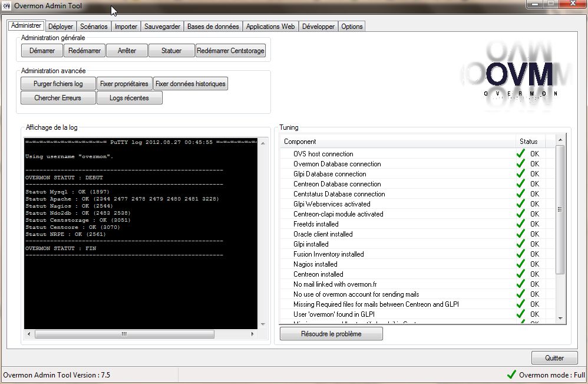Switch to Applications Web tab

(x=270, y=27)
